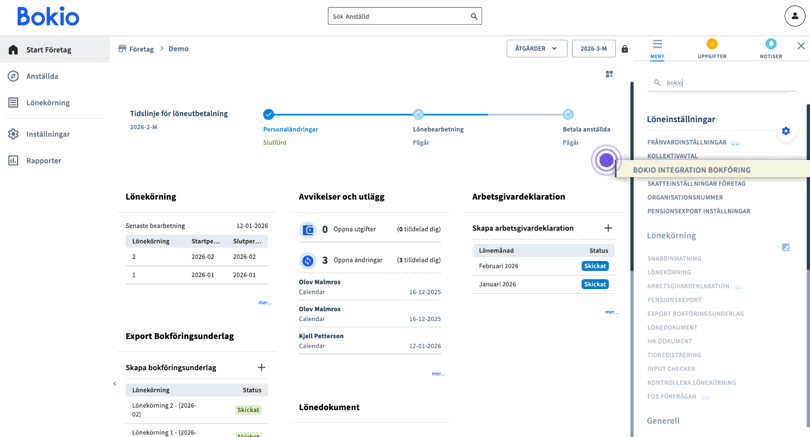This screenshot has height=437, width=810.
Task: Open the user profile avatar icon
Action: [794, 17]
